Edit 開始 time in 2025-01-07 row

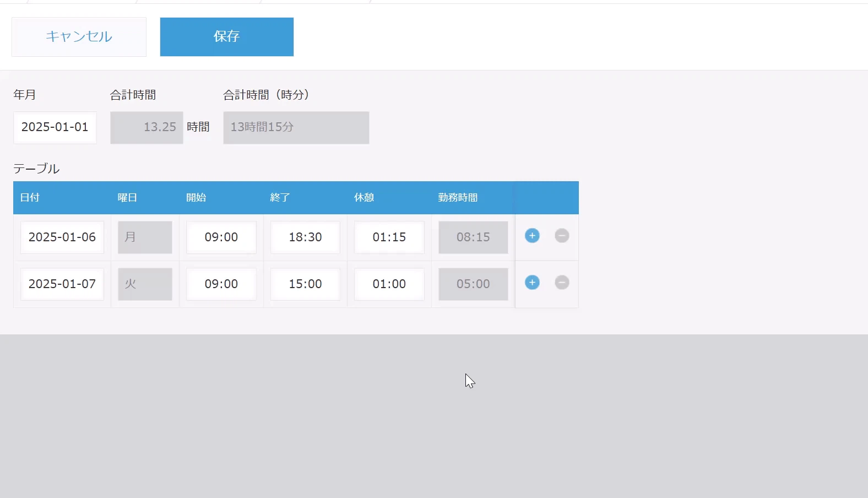tap(221, 284)
